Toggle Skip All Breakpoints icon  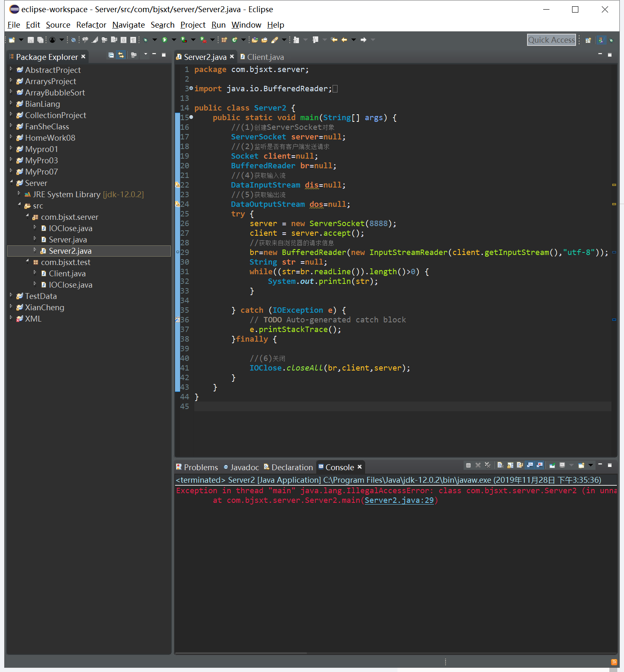pos(73,40)
